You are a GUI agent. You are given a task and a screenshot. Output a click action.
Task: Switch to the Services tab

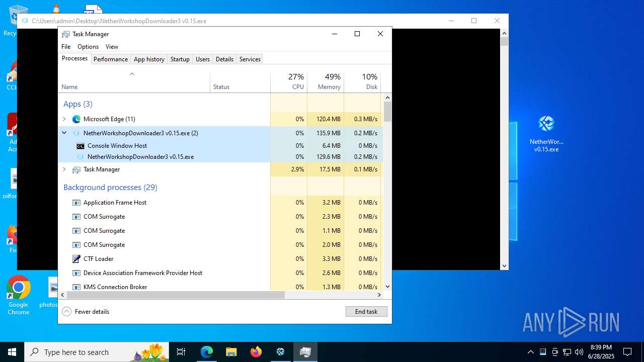pyautogui.click(x=250, y=59)
